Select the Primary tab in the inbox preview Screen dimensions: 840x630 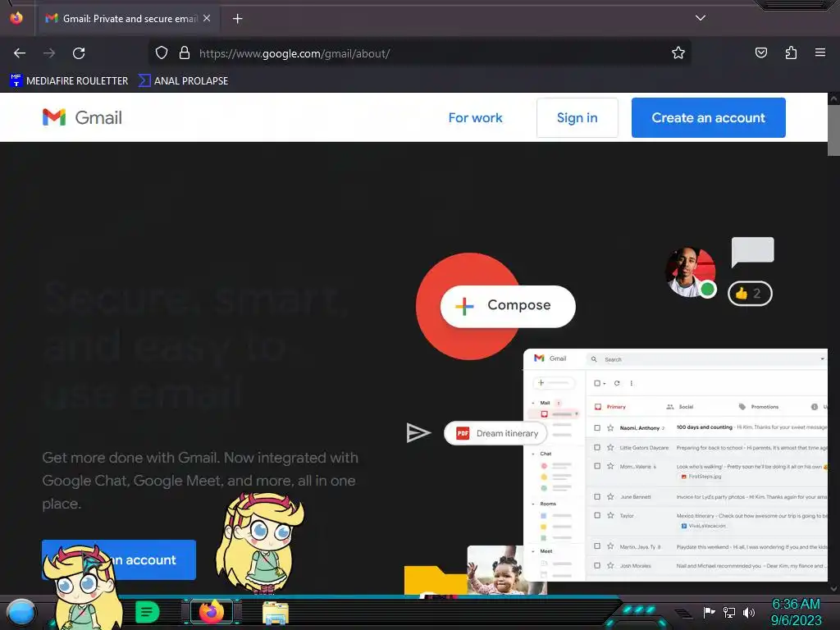tap(610, 407)
